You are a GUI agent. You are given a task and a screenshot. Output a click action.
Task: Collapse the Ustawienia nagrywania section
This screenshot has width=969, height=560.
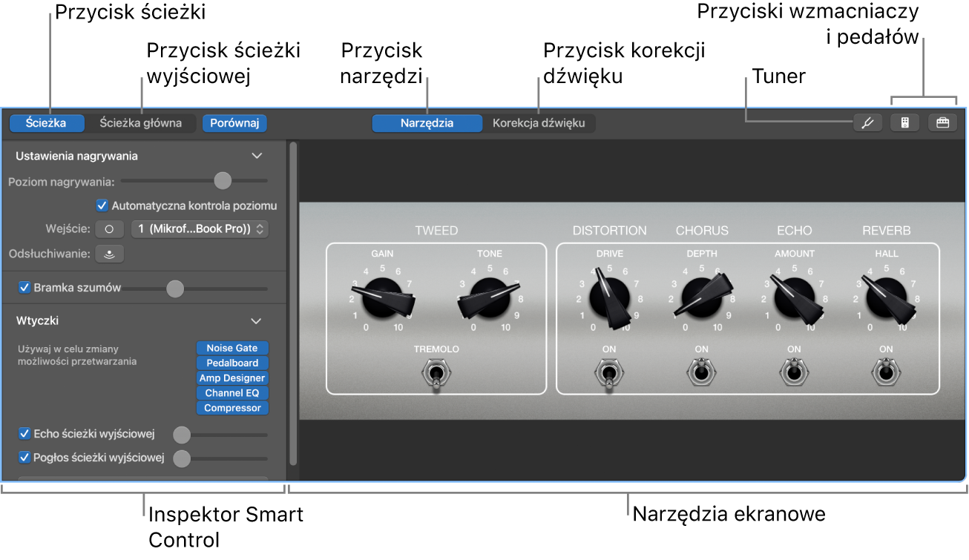(x=257, y=156)
